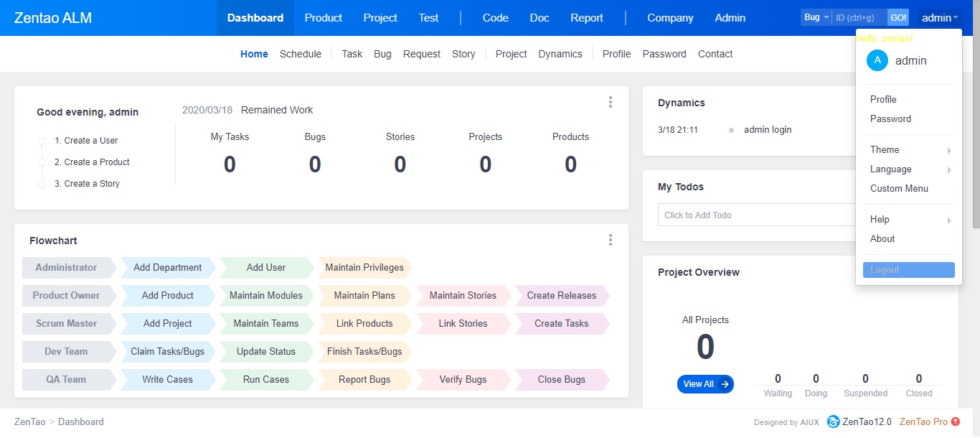Click the Add Todo input field
Viewport: 980px width, 438px height.
click(753, 215)
